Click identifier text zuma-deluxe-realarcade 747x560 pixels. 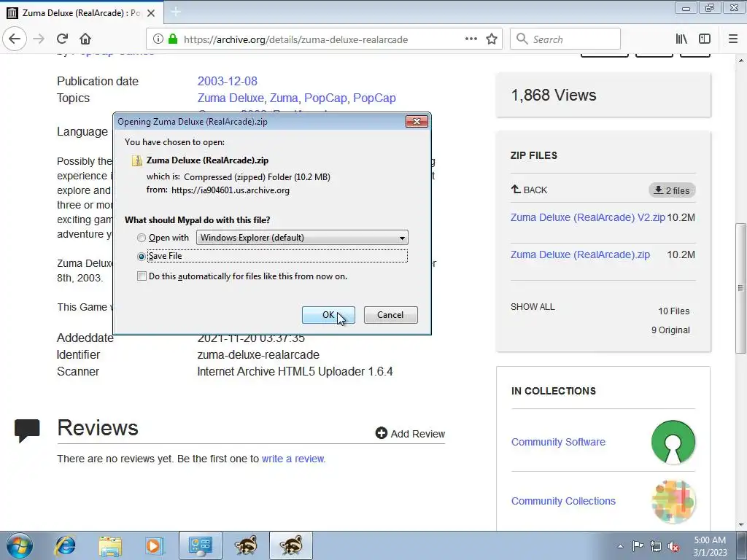pos(258,355)
